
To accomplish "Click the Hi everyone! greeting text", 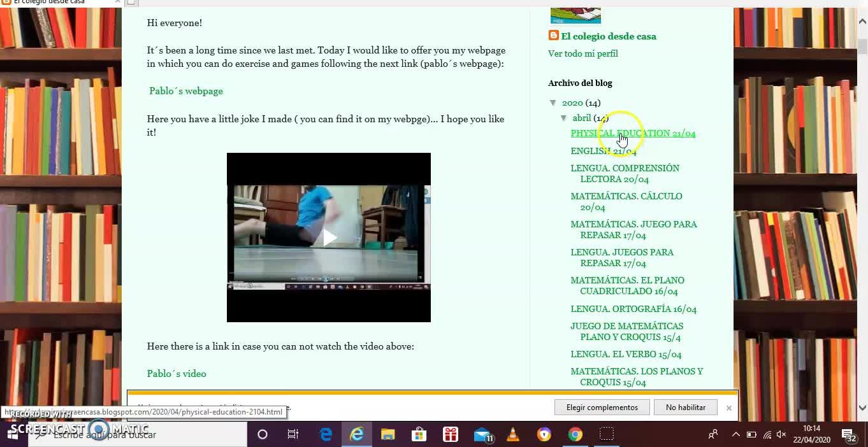I will tap(175, 23).
